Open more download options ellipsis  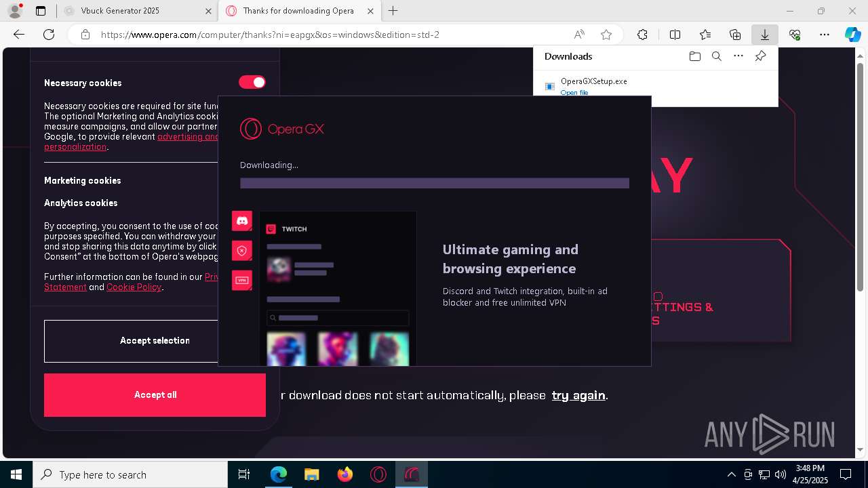click(x=738, y=56)
